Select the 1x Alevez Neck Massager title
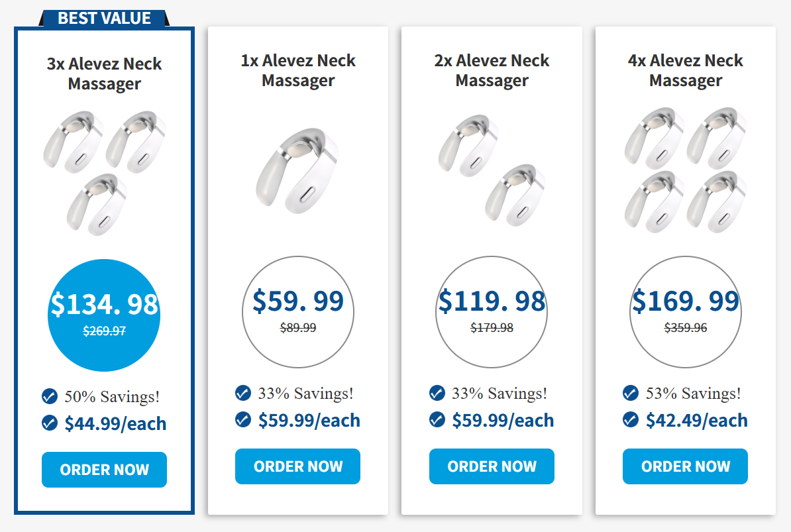Viewport: 791px width, 532px height. point(297,70)
